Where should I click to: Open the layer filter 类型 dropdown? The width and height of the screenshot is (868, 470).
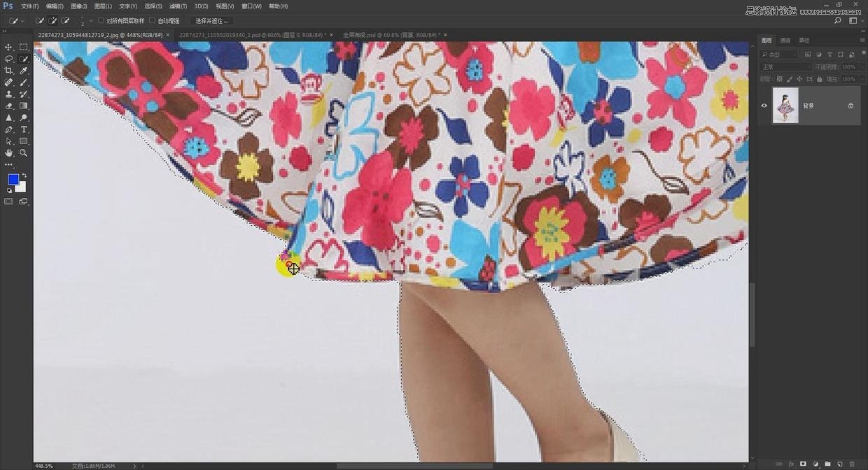780,55
